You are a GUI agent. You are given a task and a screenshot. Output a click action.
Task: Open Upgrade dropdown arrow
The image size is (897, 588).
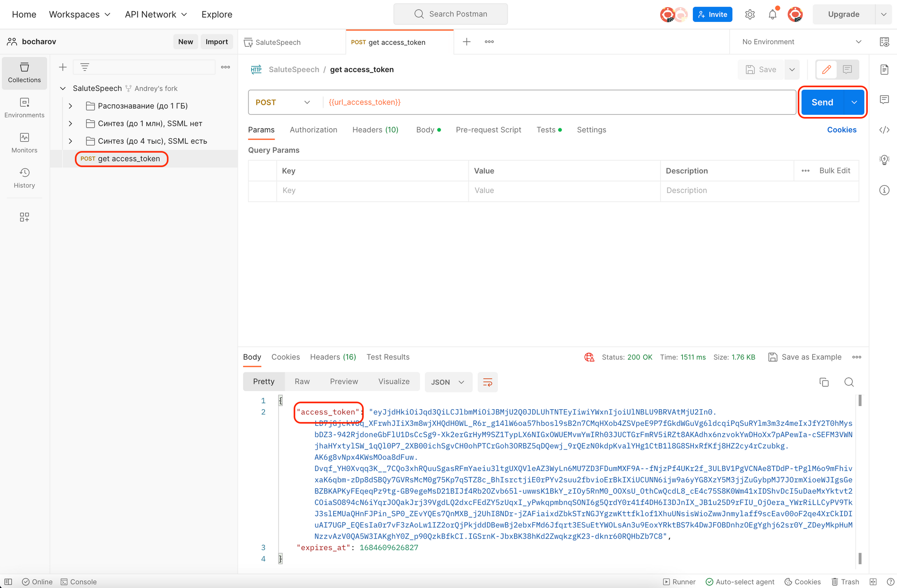pyautogui.click(x=883, y=14)
